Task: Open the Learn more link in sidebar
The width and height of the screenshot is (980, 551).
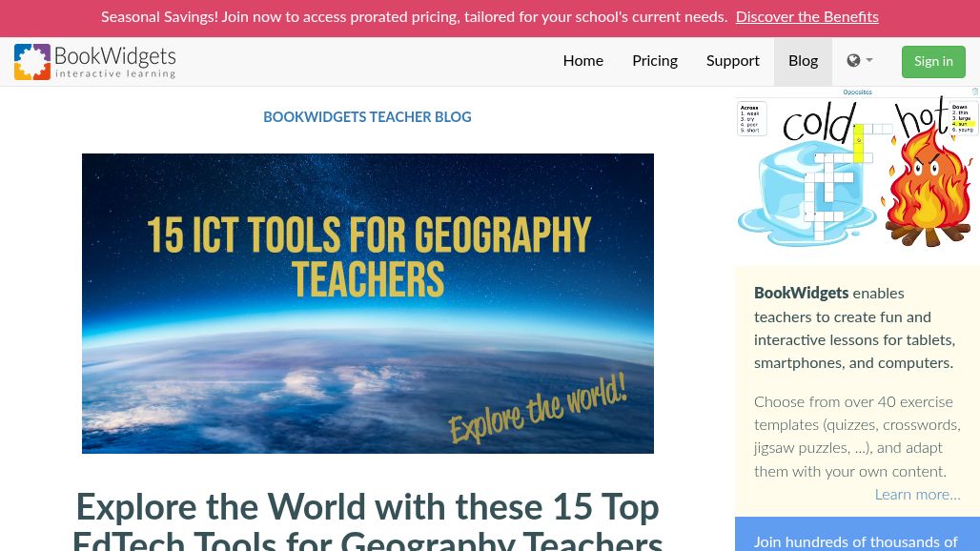Action: [x=917, y=495]
